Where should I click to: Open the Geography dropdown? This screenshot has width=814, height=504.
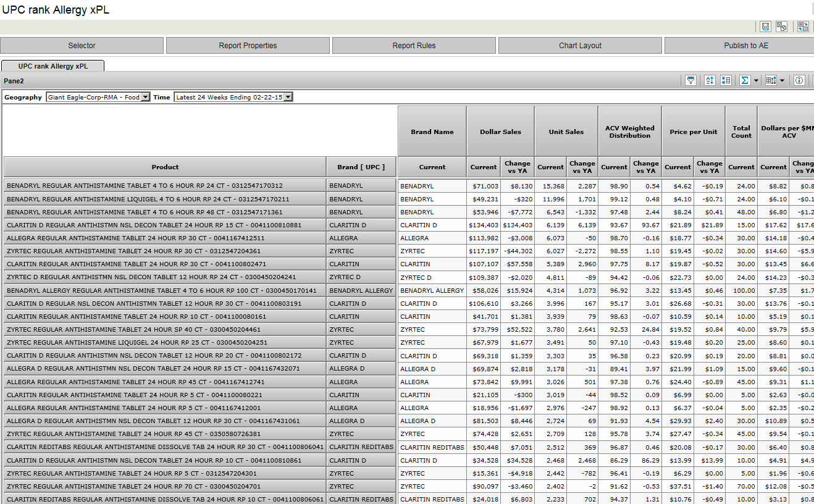[145, 97]
